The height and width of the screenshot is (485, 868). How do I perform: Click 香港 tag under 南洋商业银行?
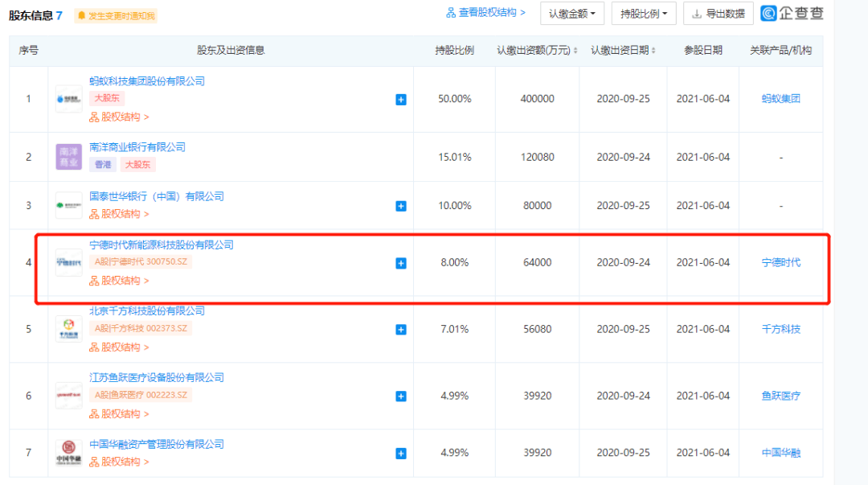click(103, 164)
